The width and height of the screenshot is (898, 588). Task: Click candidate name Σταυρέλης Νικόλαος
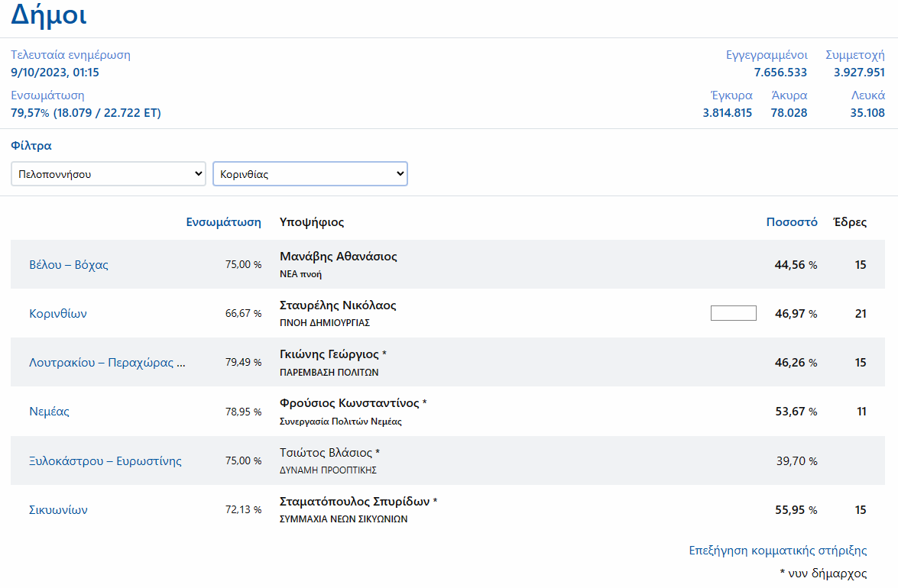338,305
